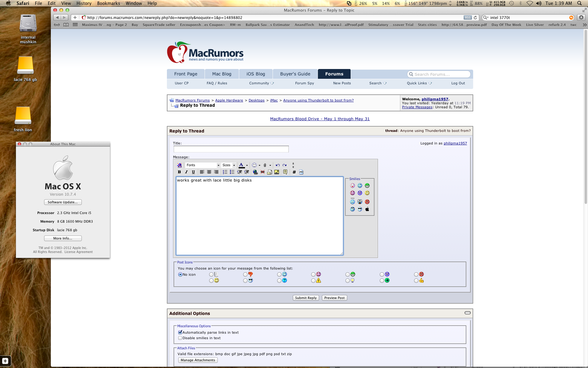Center-align the message text
This screenshot has width=588, height=368.
pos(209,172)
